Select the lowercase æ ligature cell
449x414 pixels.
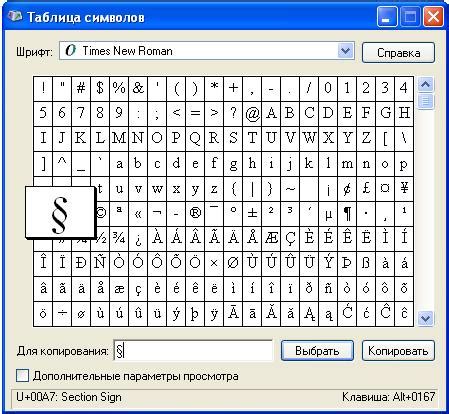(x=119, y=289)
